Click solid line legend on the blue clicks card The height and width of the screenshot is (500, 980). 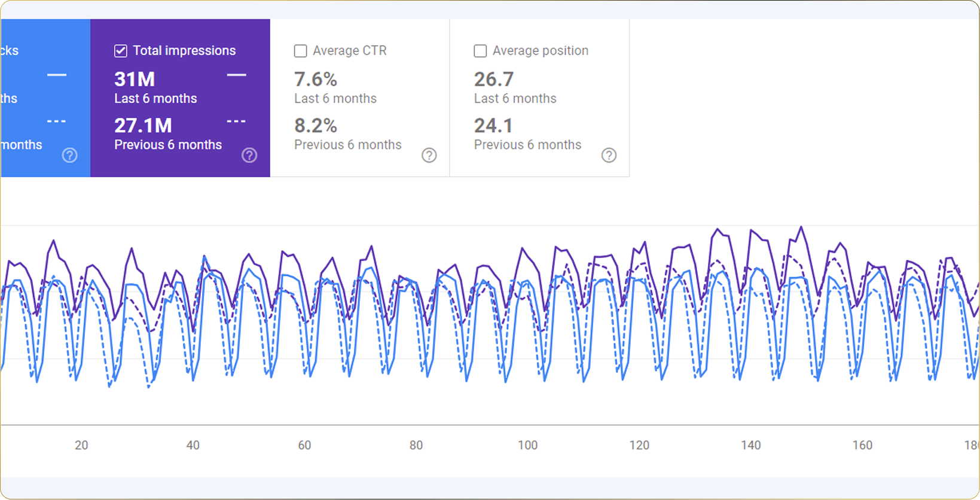(x=57, y=75)
